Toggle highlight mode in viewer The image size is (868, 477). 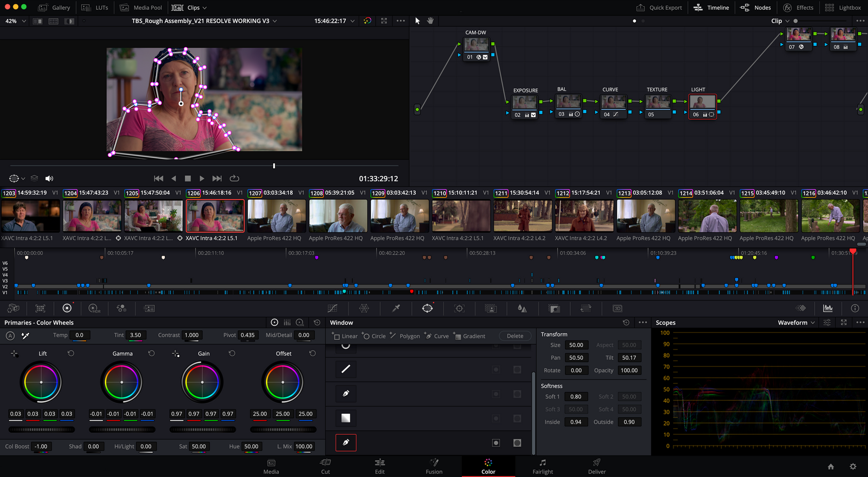69,21
